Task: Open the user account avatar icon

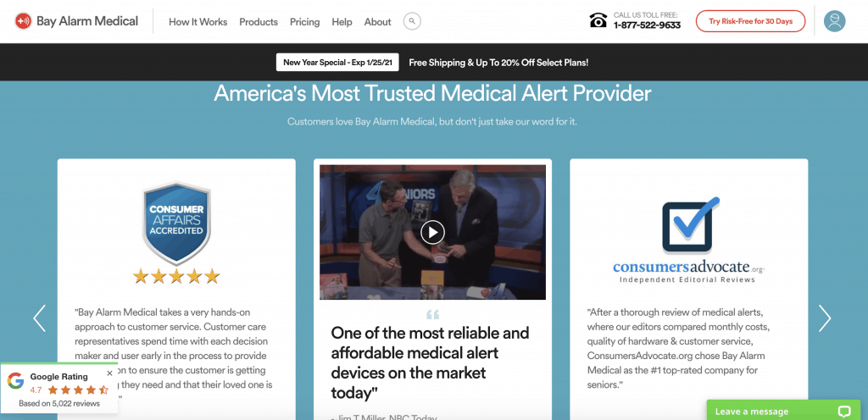Action: click(834, 21)
